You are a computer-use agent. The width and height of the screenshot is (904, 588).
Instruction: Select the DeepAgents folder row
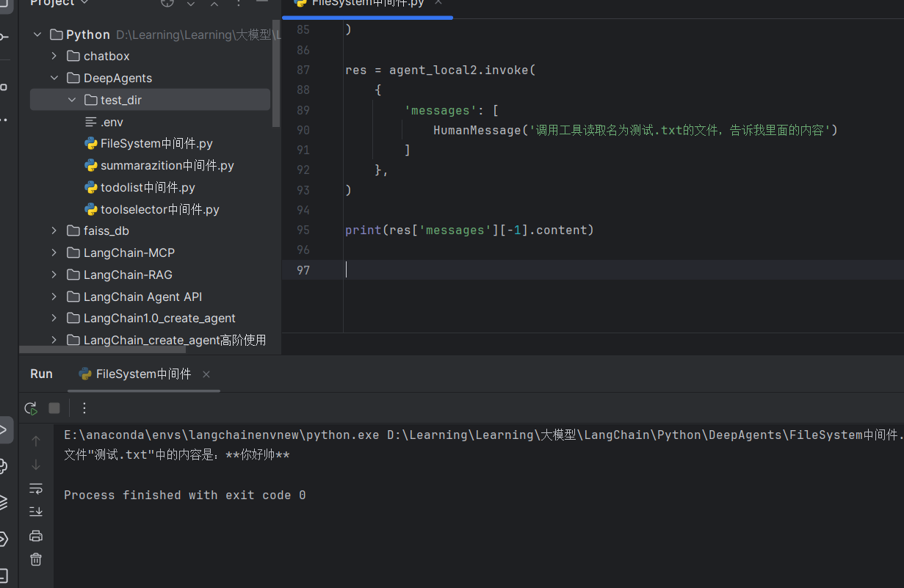click(150, 79)
